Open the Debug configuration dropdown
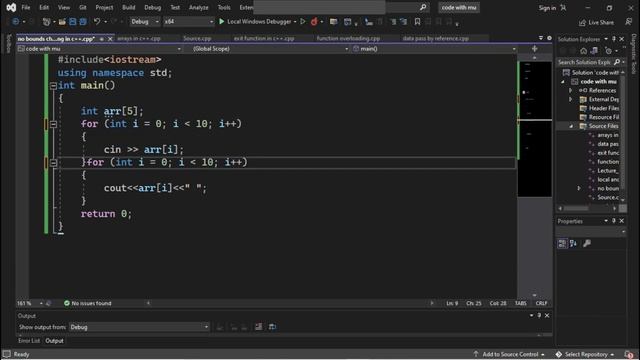The image size is (640, 360). click(144, 22)
